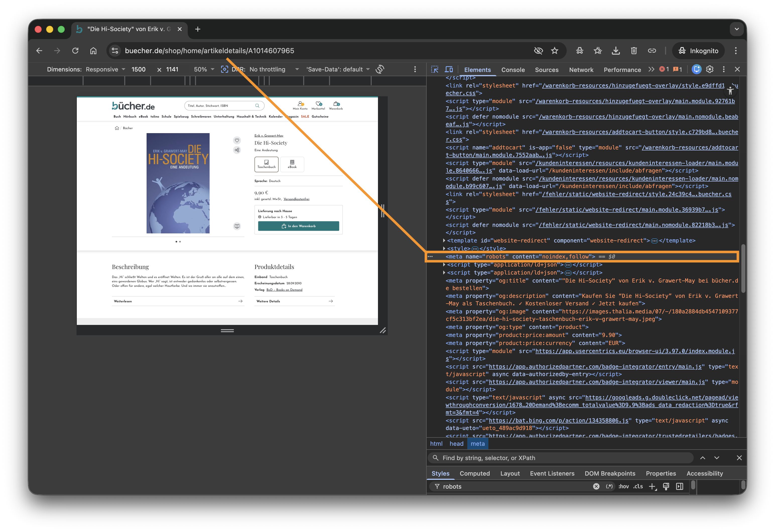This screenshot has height=532, width=775.
Task: Switch to the Network tab
Action: 581,70
